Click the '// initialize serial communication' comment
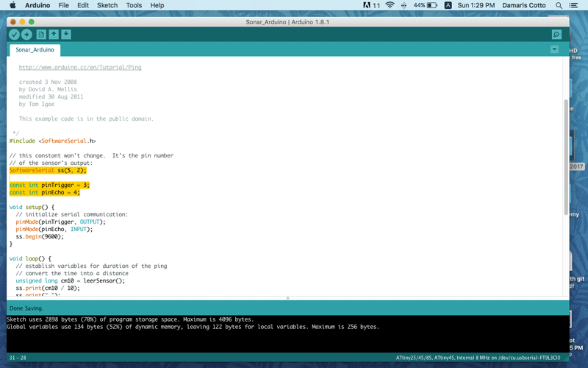The image size is (588, 368). pos(71,214)
